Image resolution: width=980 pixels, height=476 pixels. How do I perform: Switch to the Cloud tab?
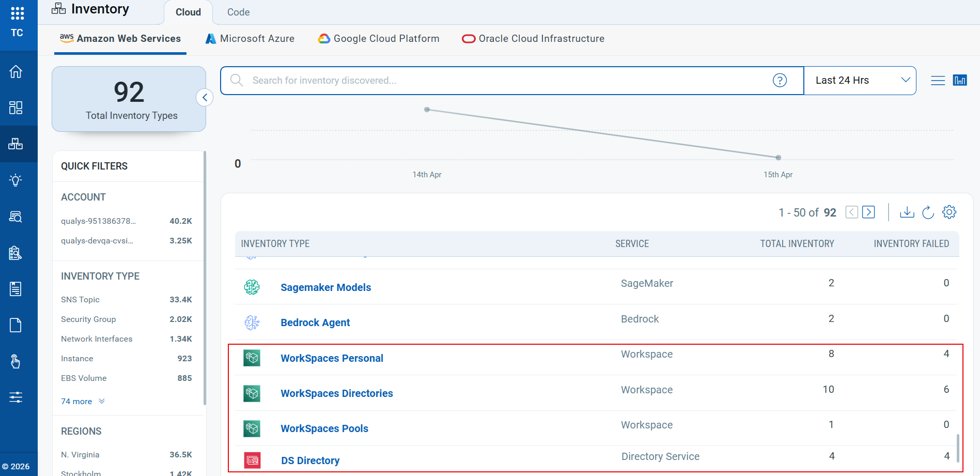pos(188,12)
